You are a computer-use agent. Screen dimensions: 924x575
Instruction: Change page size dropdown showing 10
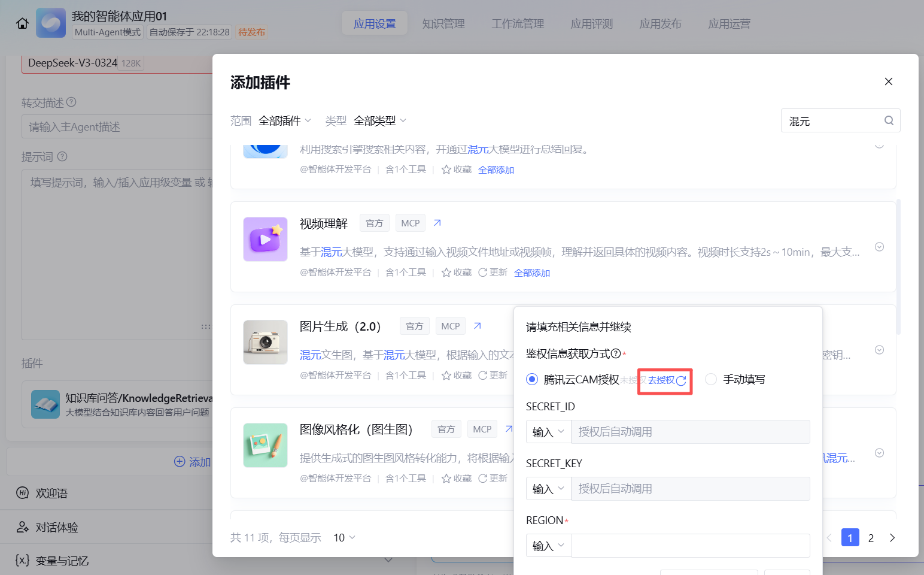coord(344,538)
